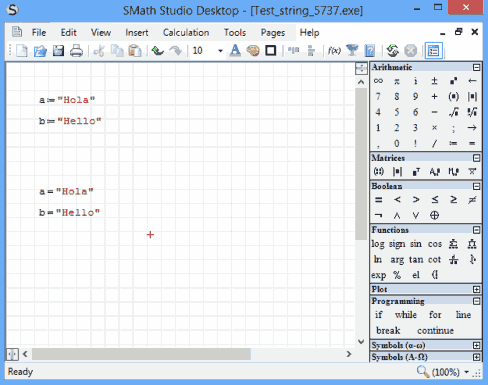The image size is (488, 385).
Task: Open the Insert menu
Action: click(x=137, y=33)
